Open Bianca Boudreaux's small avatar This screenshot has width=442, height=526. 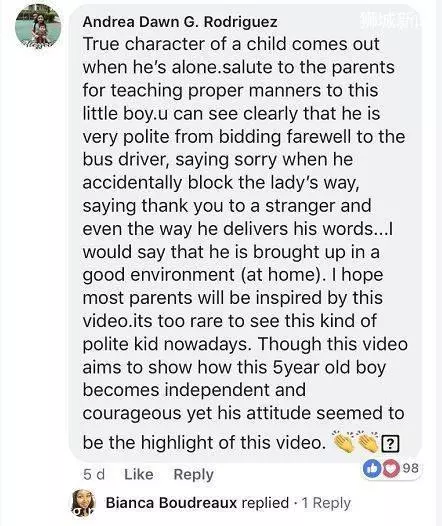pos(83,503)
